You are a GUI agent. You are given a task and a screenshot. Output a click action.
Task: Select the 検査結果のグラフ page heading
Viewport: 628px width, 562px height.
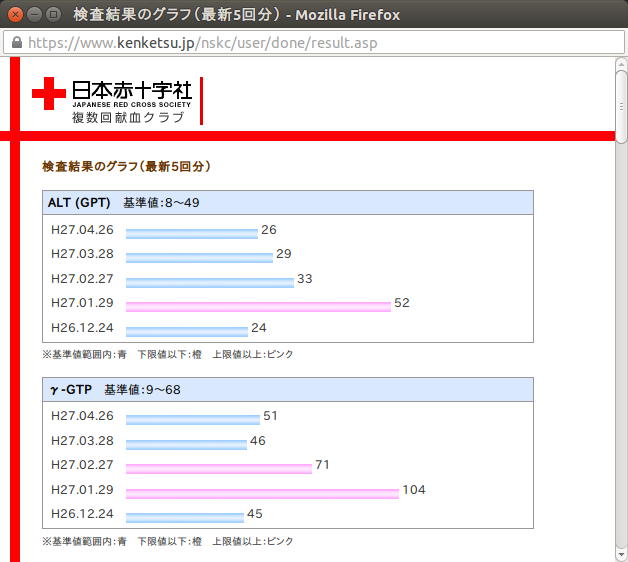127,166
